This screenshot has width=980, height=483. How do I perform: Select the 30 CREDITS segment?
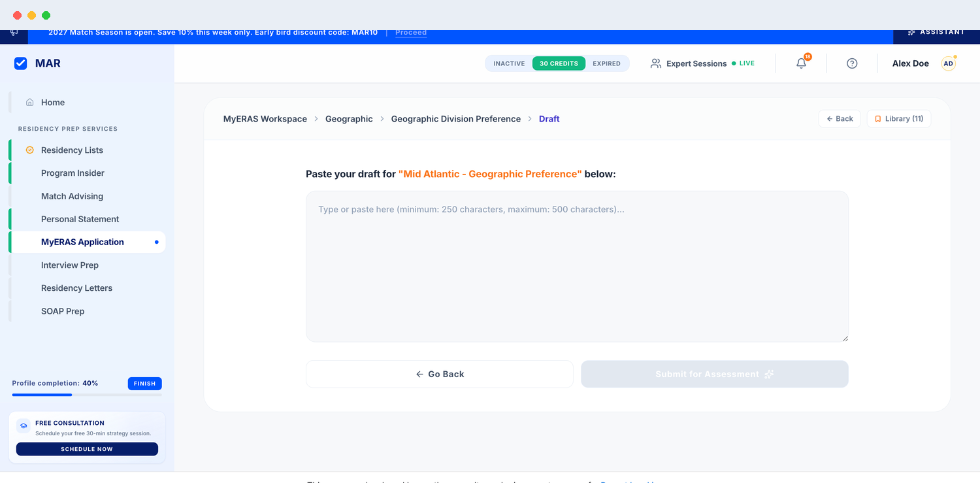tap(559, 63)
